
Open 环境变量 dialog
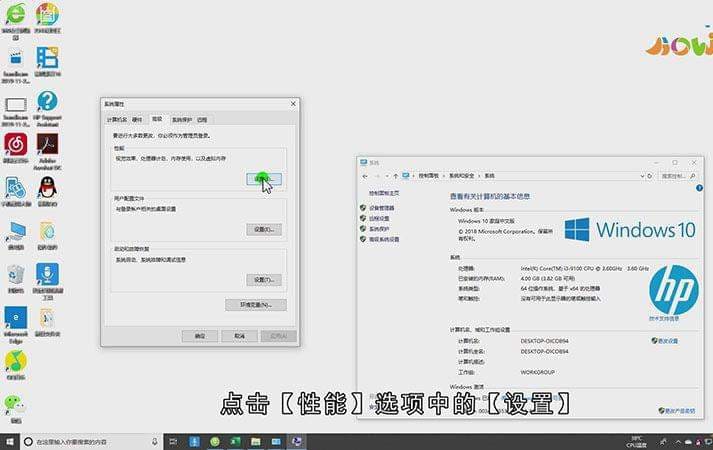(x=256, y=305)
